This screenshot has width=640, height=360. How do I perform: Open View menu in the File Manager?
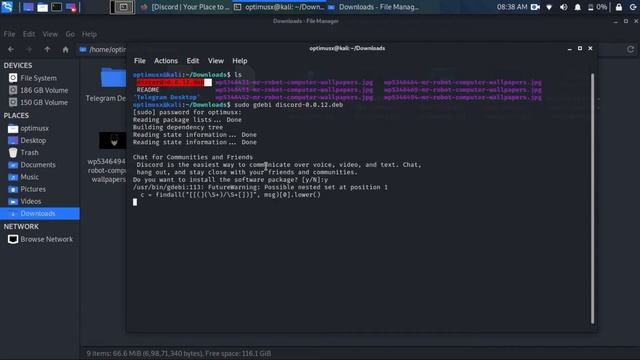coord(50,34)
